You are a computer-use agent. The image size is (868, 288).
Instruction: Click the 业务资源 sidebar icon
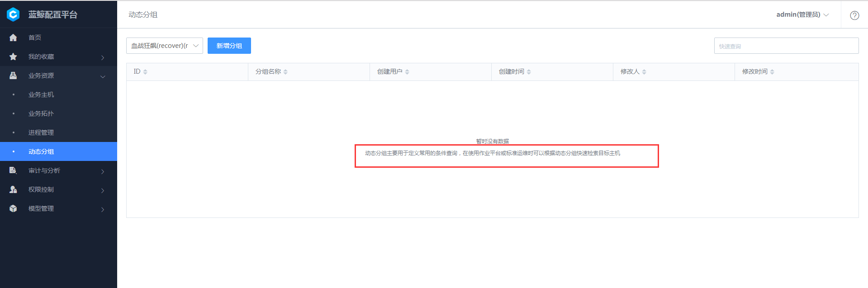coord(13,76)
